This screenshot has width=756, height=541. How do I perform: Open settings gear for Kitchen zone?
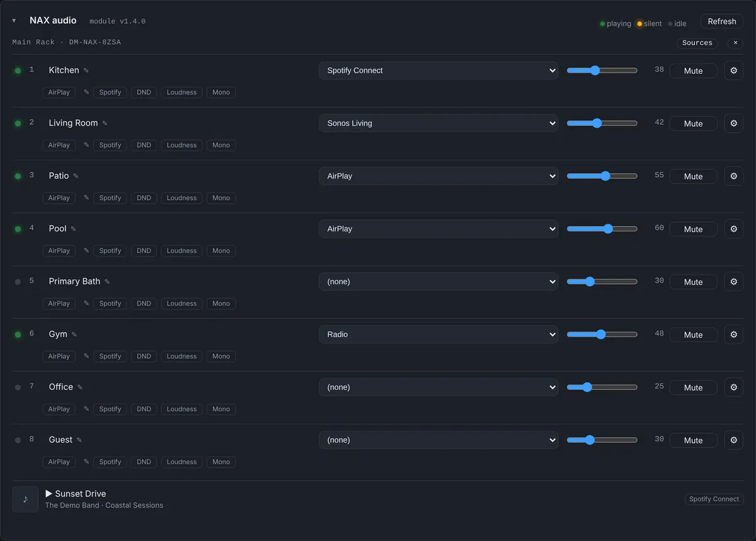tap(733, 71)
